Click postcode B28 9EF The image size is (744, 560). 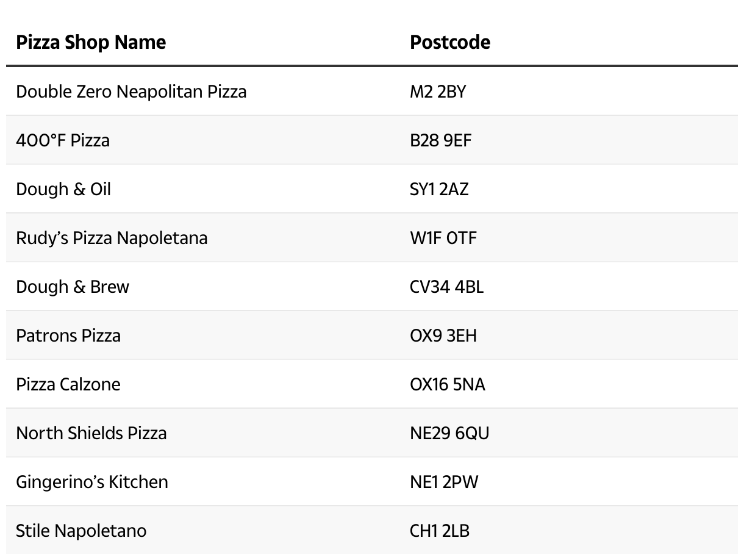[x=440, y=140]
